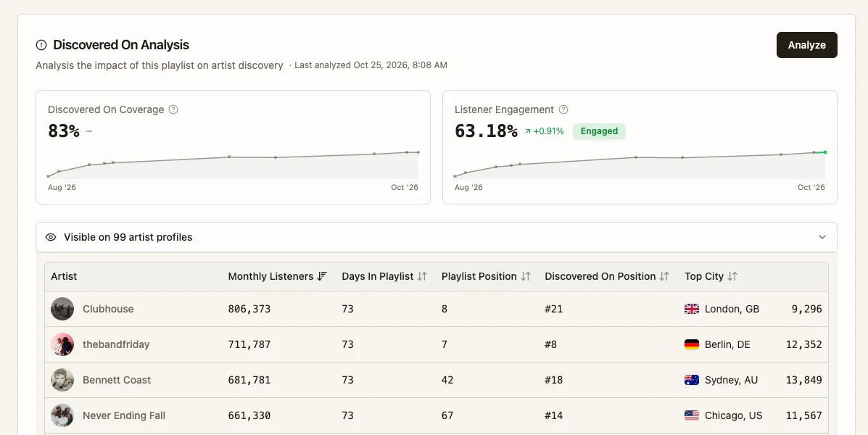Click the Days In Playlist header text
Image resolution: width=868 pixels, height=435 pixels.
click(378, 276)
